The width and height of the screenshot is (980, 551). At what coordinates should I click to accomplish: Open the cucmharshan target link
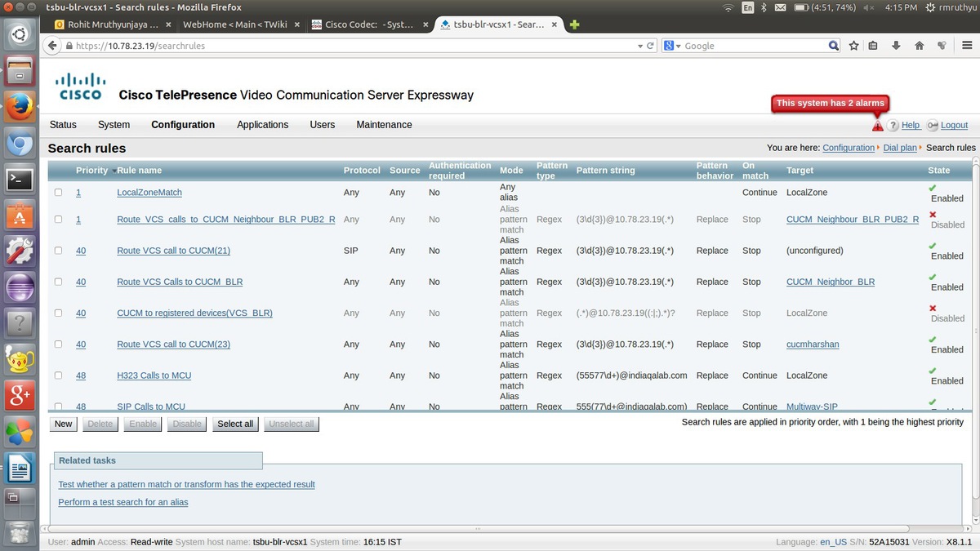coord(813,344)
